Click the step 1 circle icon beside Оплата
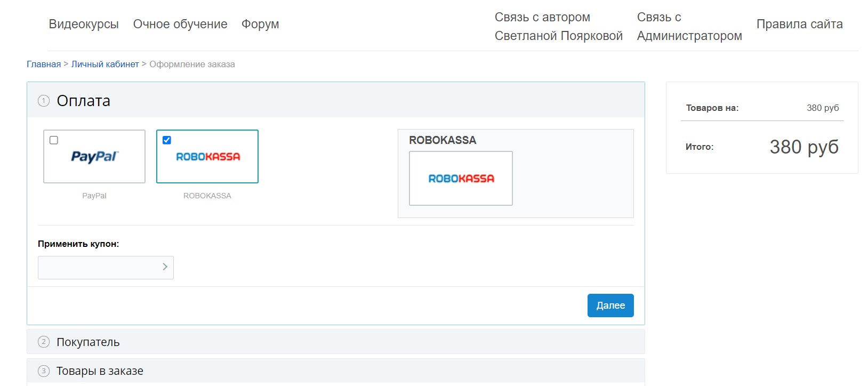The width and height of the screenshot is (868, 386). coord(44,101)
